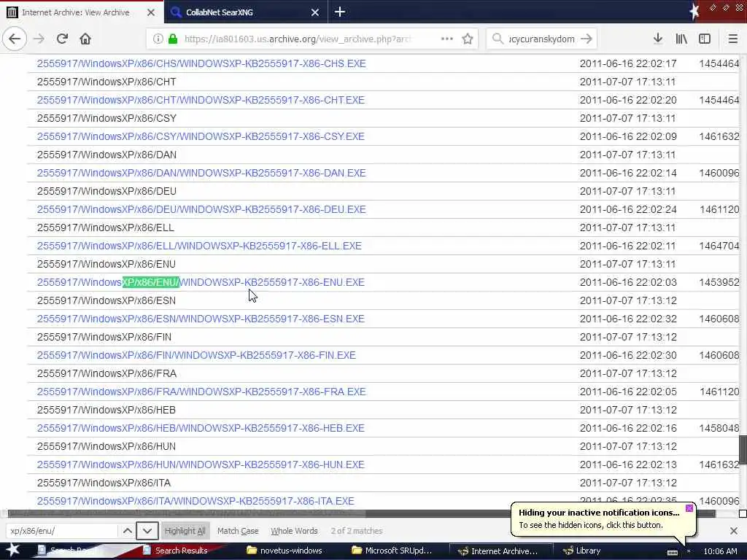
Task: Select file size value 1453952
Action: coord(719,282)
